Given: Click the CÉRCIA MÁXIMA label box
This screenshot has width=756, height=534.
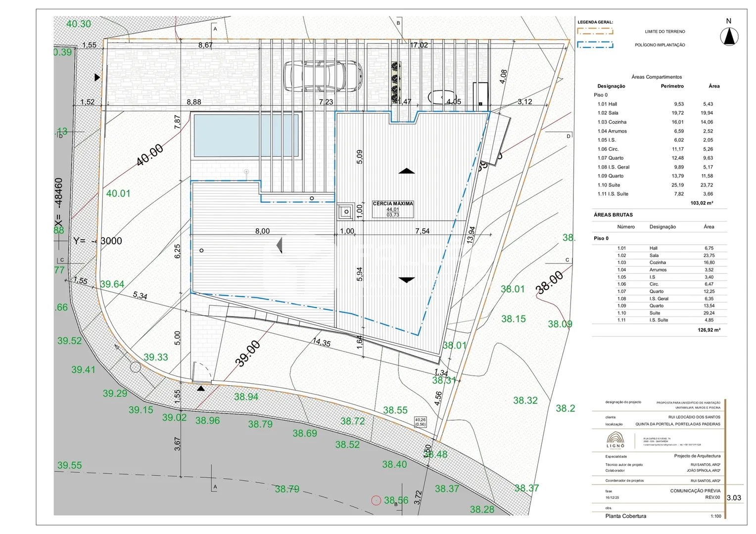Looking at the screenshot, I should pos(393,209).
